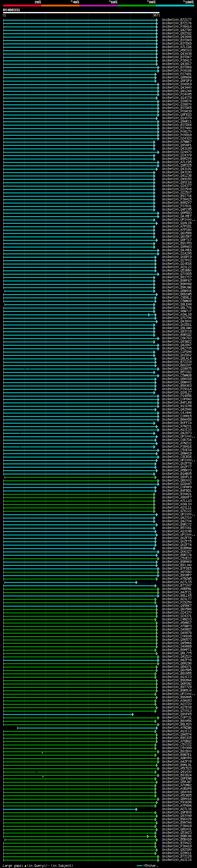The height and width of the screenshot is (868, 197).
Task: Open UniRef100_B2BMQ4 label
Action: tap(177, 548)
